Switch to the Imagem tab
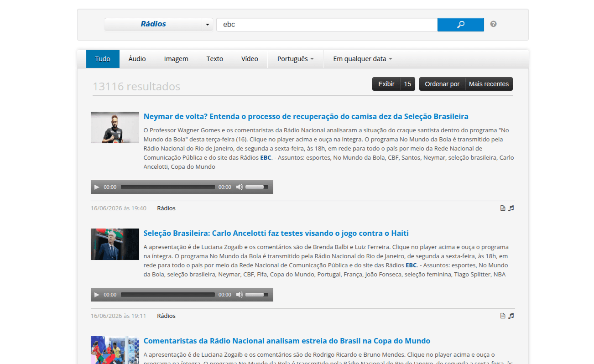This screenshot has height=364, width=594. tap(176, 59)
